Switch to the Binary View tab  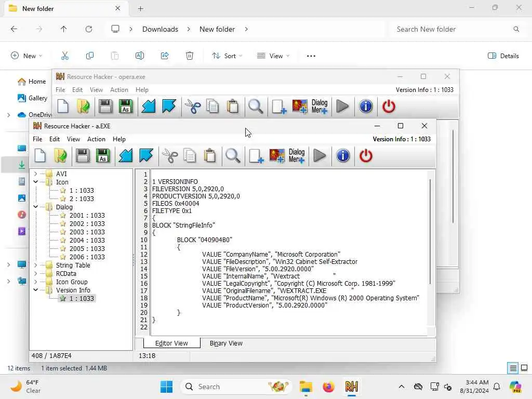pyautogui.click(x=226, y=343)
